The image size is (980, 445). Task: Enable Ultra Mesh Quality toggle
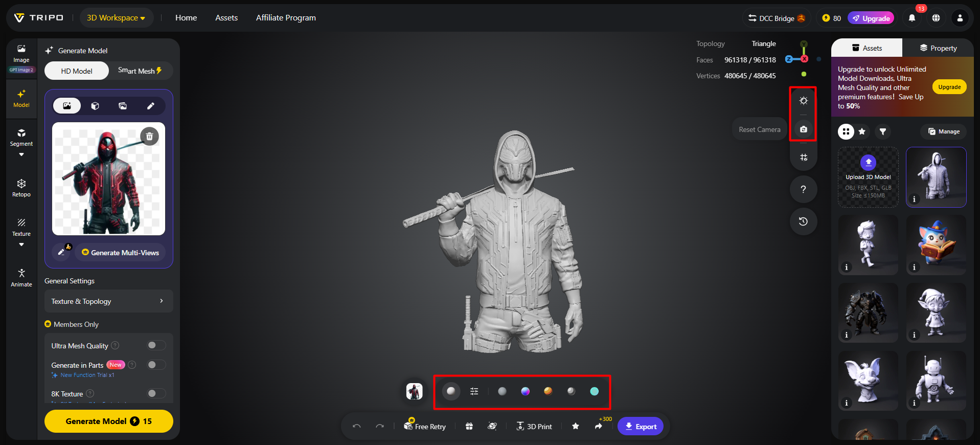click(x=156, y=345)
